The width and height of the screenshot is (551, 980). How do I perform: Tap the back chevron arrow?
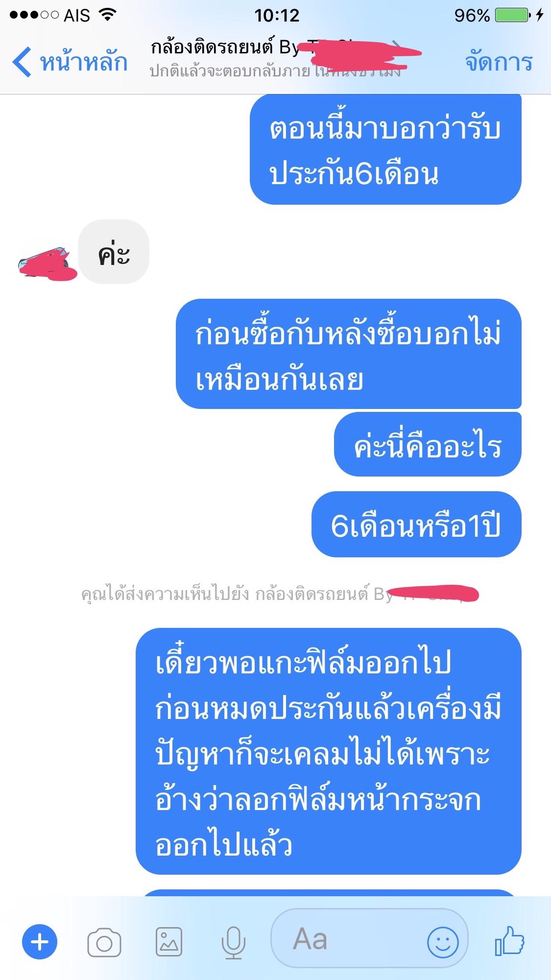coord(22,62)
